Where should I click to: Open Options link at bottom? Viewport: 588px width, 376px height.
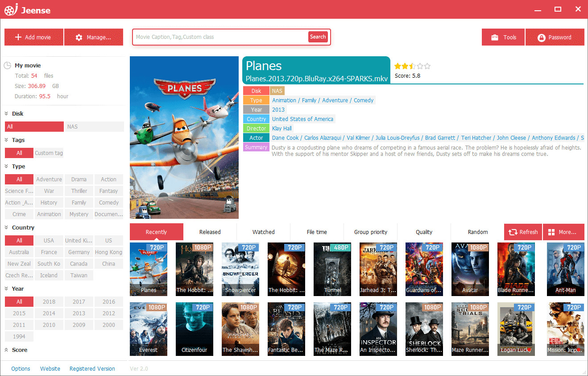click(21, 369)
